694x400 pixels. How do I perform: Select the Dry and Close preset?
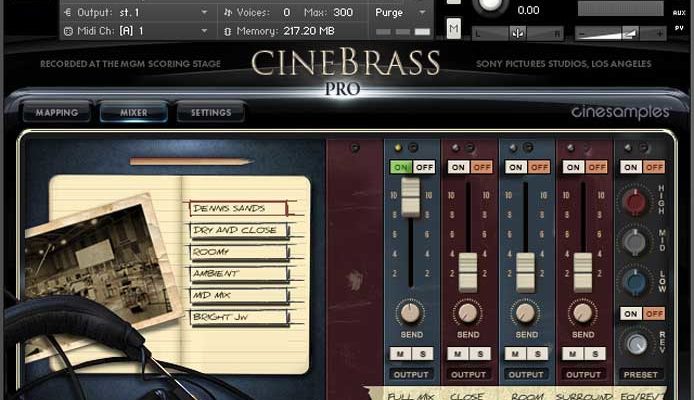tap(237, 230)
